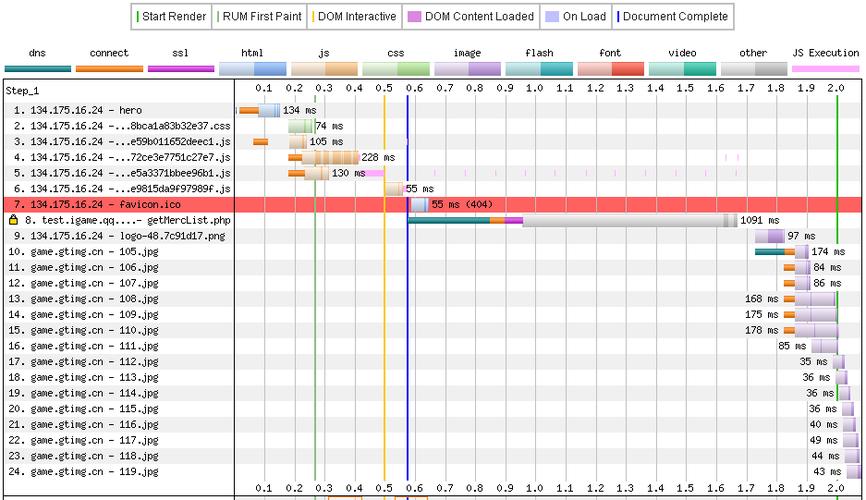Image resolution: width=866 pixels, height=500 pixels.
Task: Click the 119.jpg request entry
Action: (83, 472)
